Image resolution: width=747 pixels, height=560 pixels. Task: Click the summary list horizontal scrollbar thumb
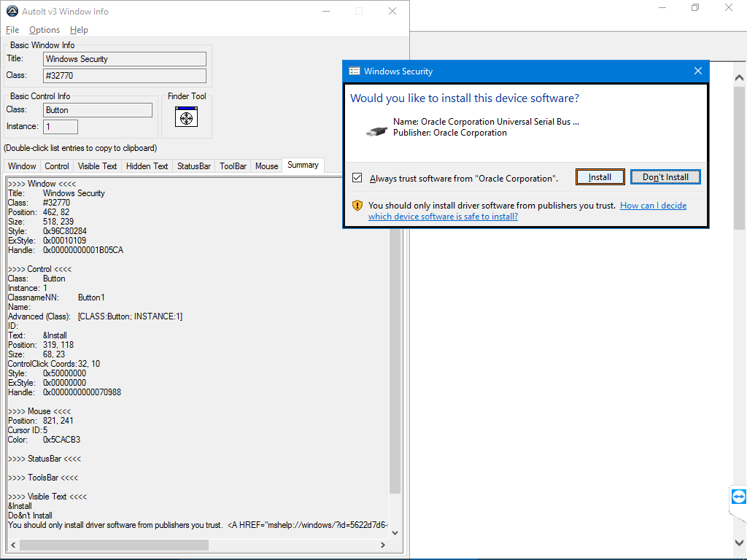114,545
